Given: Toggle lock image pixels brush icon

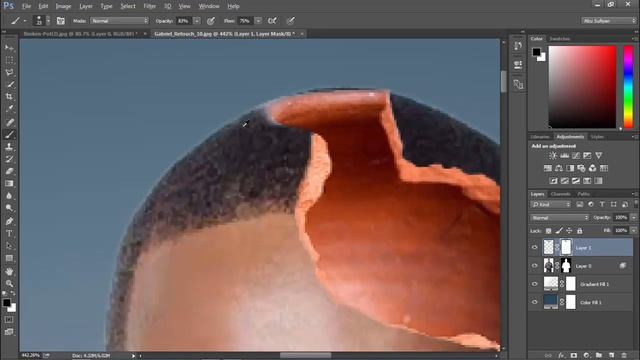Looking at the screenshot, I should 559,231.
